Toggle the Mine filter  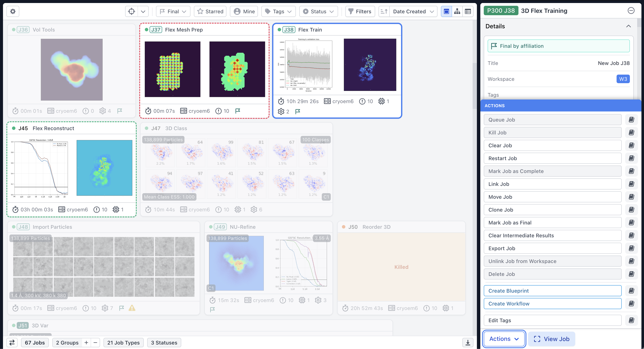[244, 11]
